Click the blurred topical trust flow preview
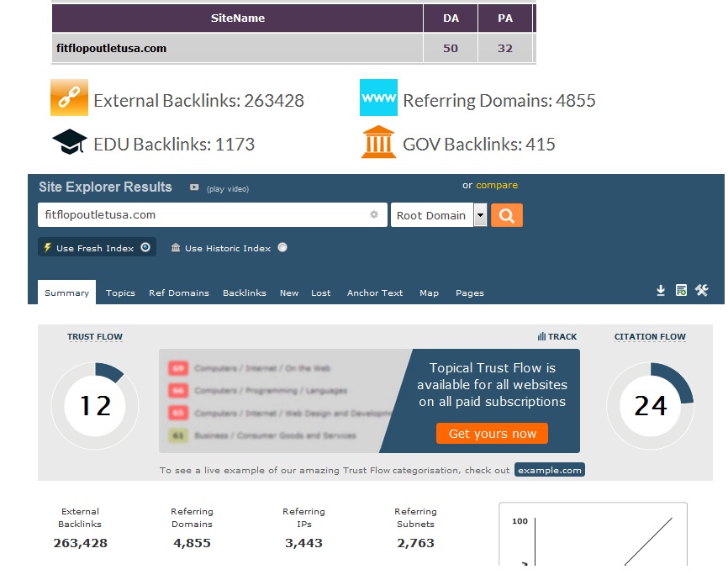 (278, 401)
